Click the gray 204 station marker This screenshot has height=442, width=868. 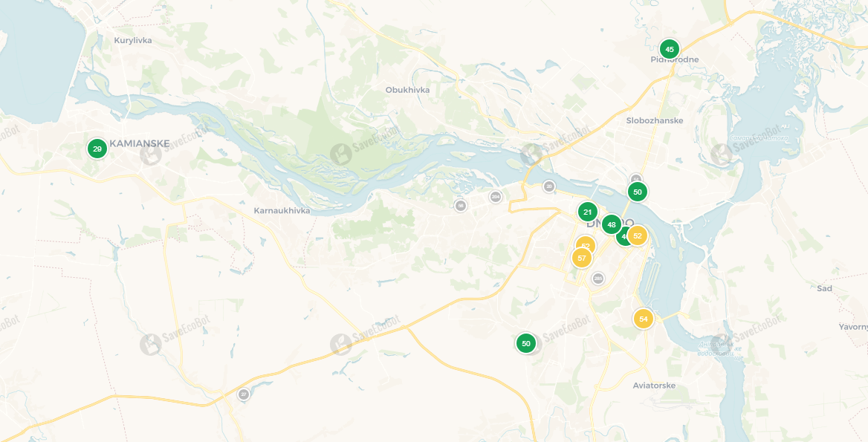point(496,196)
